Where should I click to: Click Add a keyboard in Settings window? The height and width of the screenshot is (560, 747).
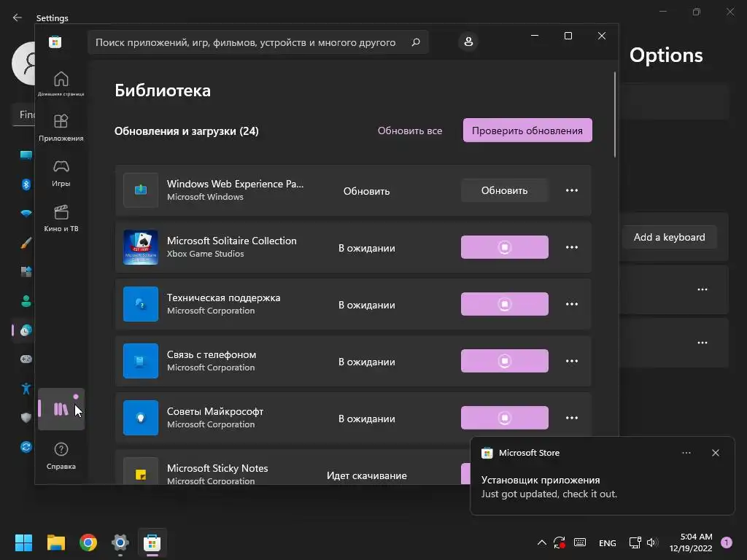[670, 237]
